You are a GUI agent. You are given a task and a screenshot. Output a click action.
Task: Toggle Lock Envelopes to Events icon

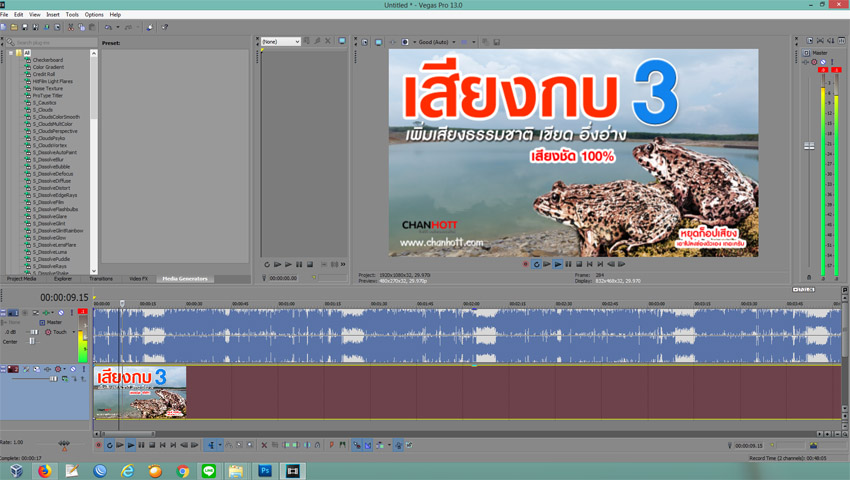click(x=398, y=445)
